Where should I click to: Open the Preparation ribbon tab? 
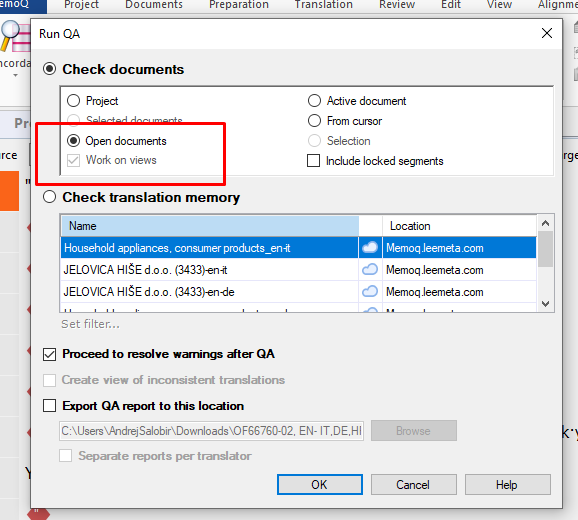tap(239, 5)
